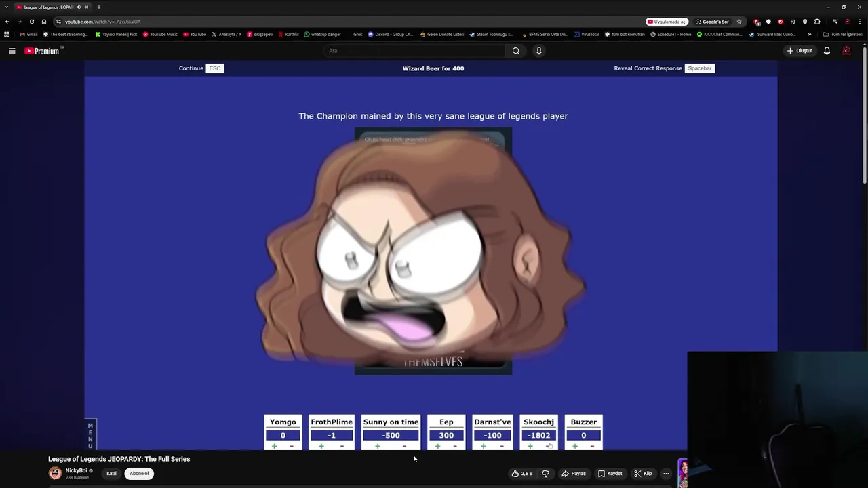Open the browser extensions puzzle icon
The image size is (868, 488).
click(x=817, y=22)
